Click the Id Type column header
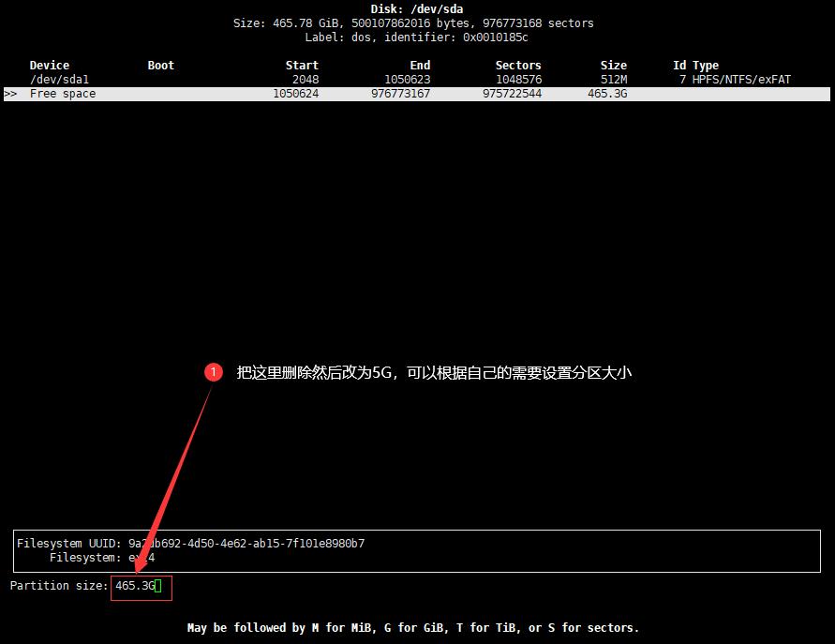 click(696, 65)
